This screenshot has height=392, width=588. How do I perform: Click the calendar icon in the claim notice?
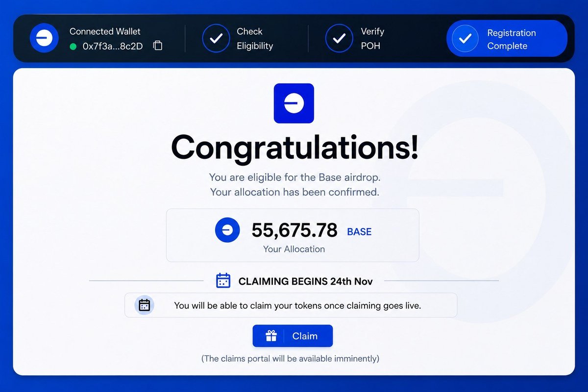144,305
